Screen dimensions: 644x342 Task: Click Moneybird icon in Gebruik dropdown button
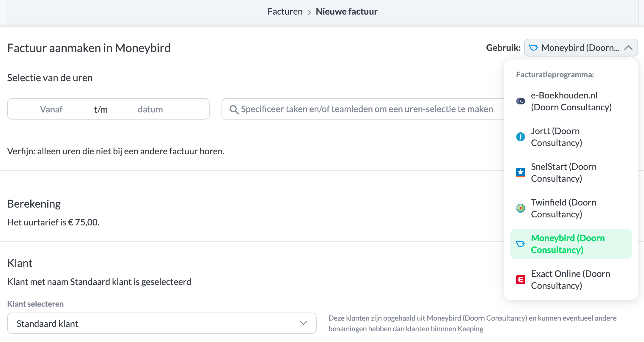(x=534, y=48)
